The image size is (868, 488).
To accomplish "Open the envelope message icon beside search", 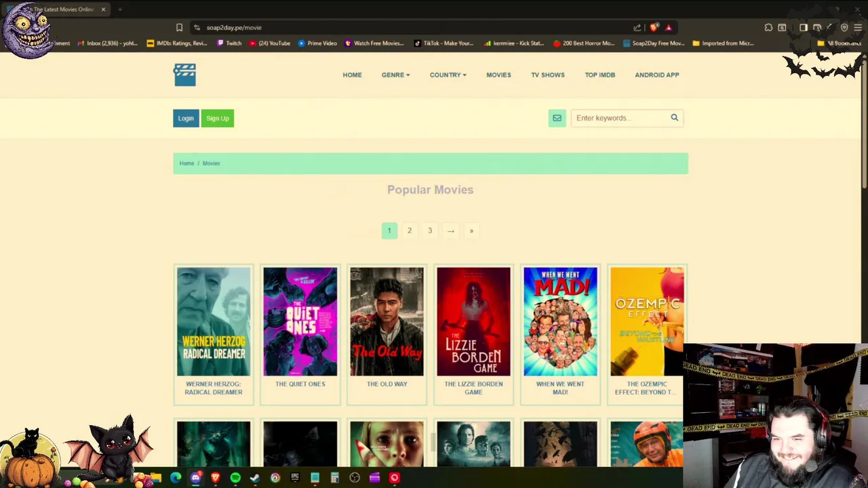I will click(x=557, y=118).
